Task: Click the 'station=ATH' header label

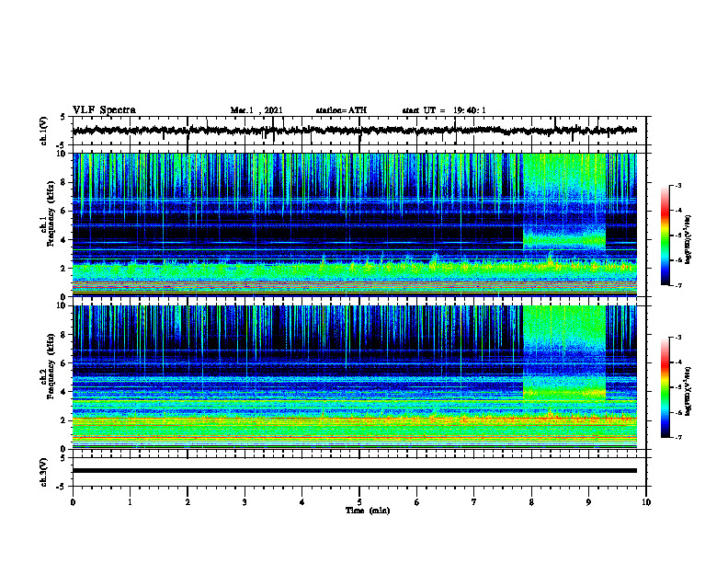Action: click(341, 110)
